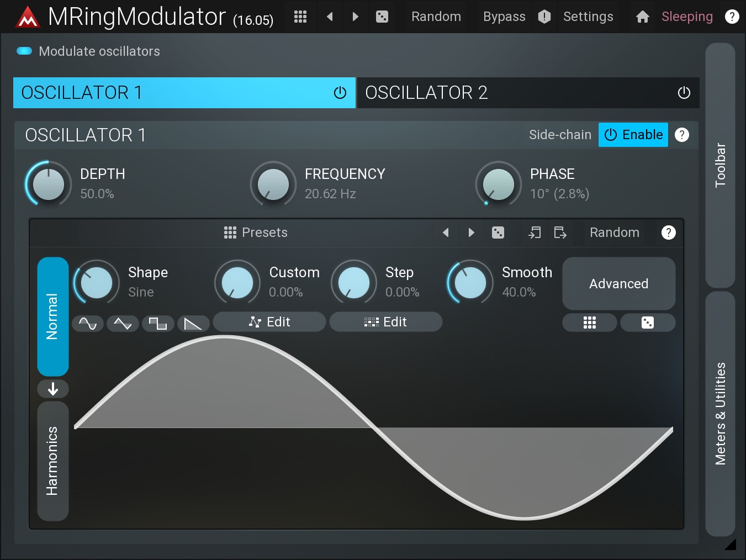Click the Shape knob
Viewport: 746px width, 560px height.
coord(97,282)
